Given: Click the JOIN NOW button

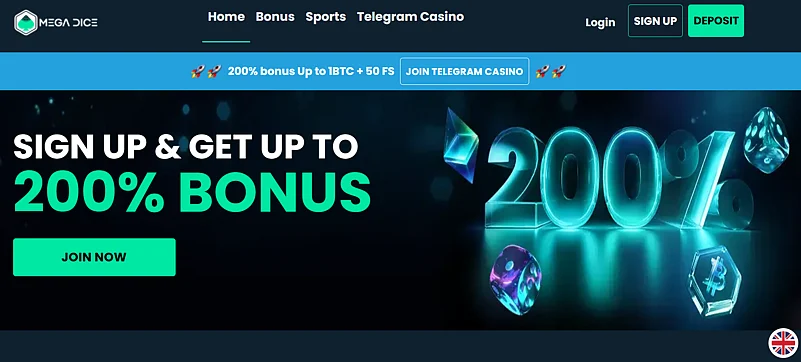Looking at the screenshot, I should coord(94,257).
